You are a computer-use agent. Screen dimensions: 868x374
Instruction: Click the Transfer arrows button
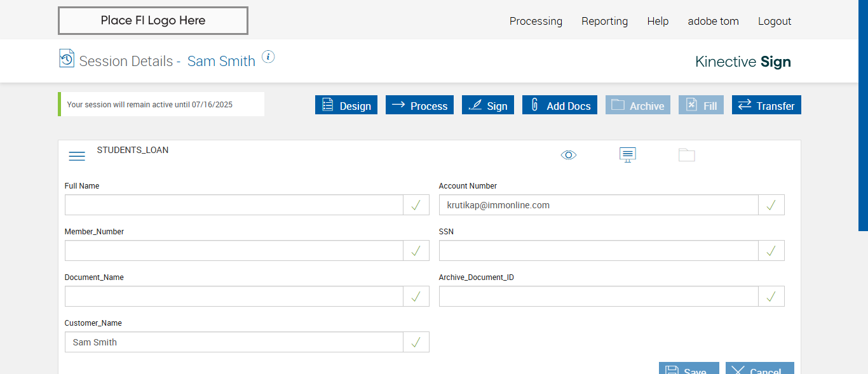click(766, 105)
